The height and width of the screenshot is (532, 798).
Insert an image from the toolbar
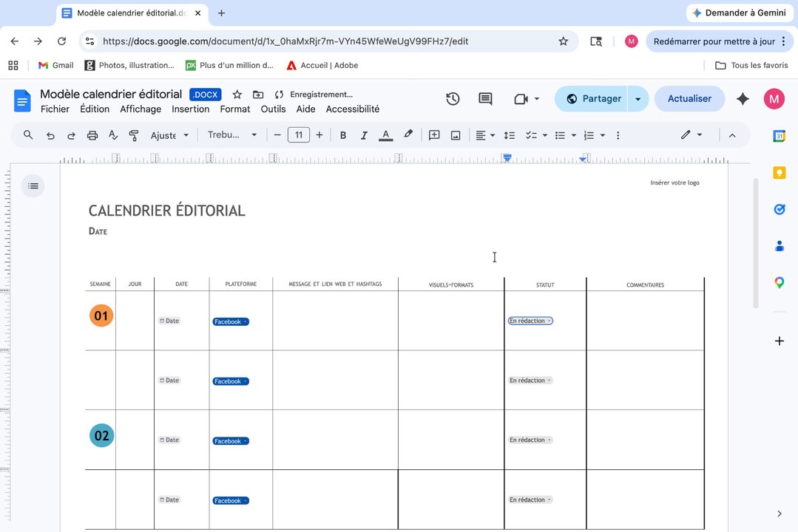(456, 135)
